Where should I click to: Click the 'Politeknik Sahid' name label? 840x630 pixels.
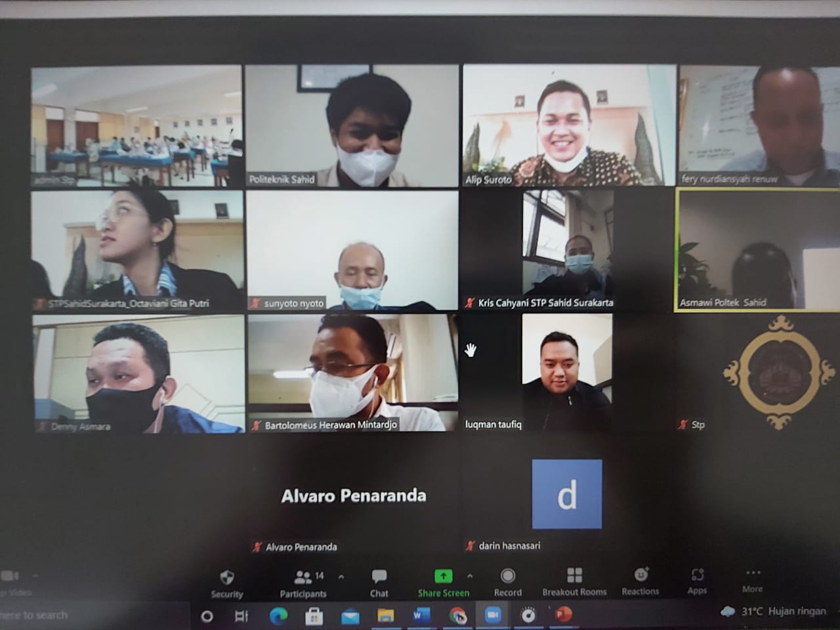[x=282, y=179]
